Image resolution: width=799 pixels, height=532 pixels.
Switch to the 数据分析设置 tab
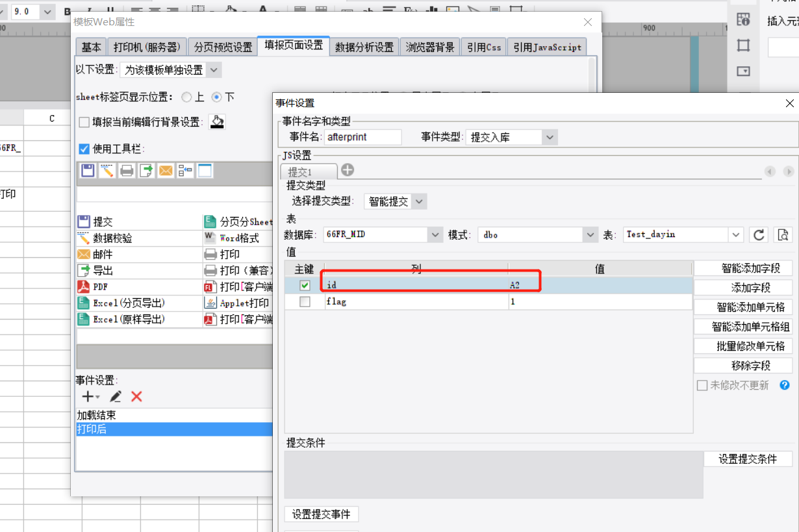tap(364, 47)
